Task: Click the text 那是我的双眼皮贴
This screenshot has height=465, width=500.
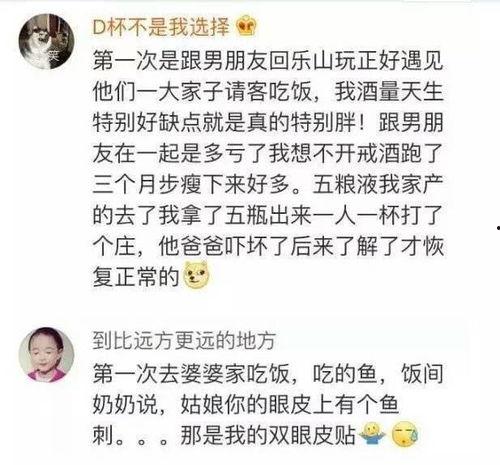Action: (268, 435)
